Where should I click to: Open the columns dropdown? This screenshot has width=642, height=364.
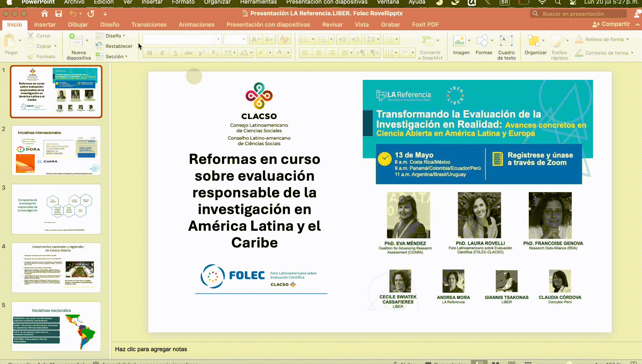tap(391, 39)
